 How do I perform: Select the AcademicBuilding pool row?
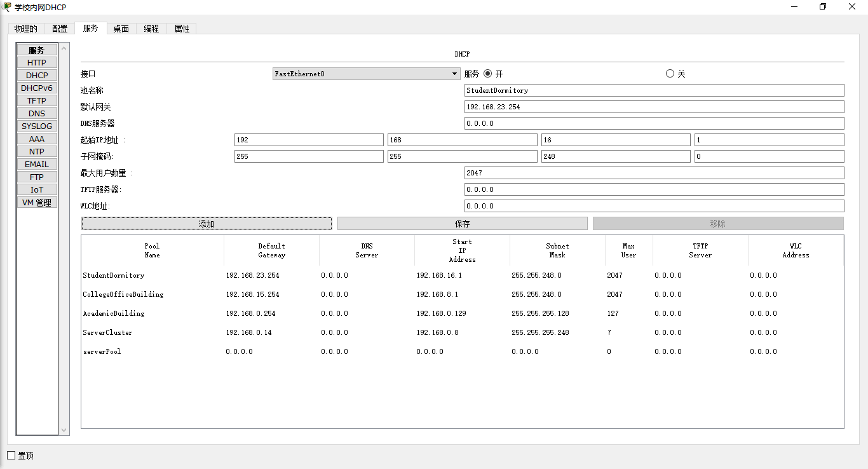tap(463, 313)
